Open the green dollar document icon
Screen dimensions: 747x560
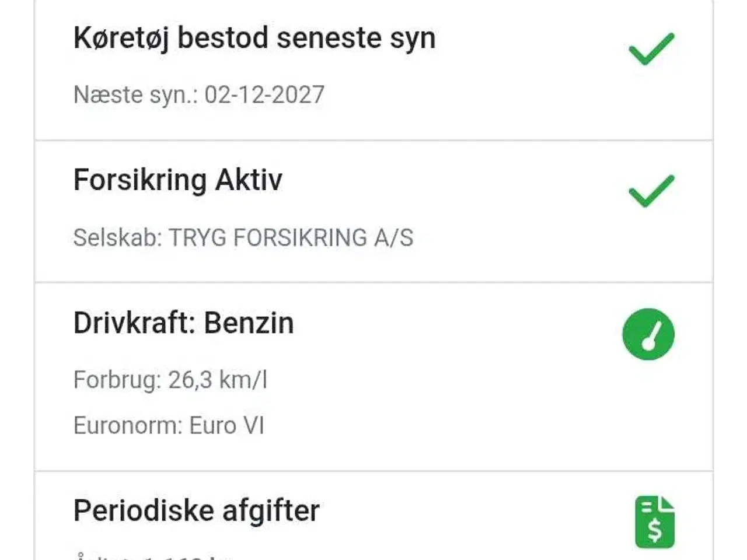(x=654, y=522)
